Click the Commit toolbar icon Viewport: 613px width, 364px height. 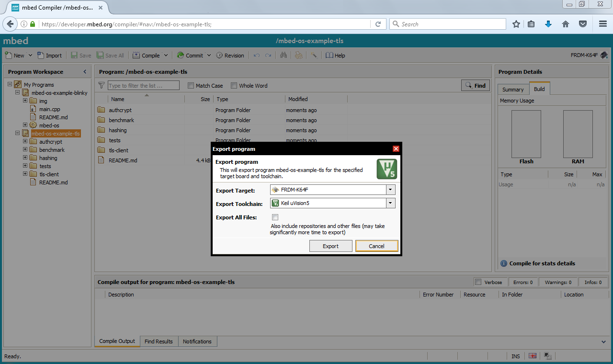pos(181,56)
